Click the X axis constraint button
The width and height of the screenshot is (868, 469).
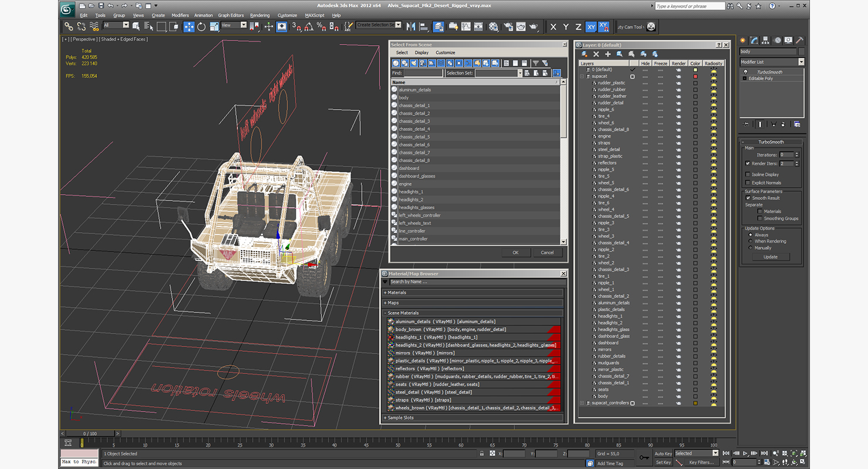(x=553, y=26)
